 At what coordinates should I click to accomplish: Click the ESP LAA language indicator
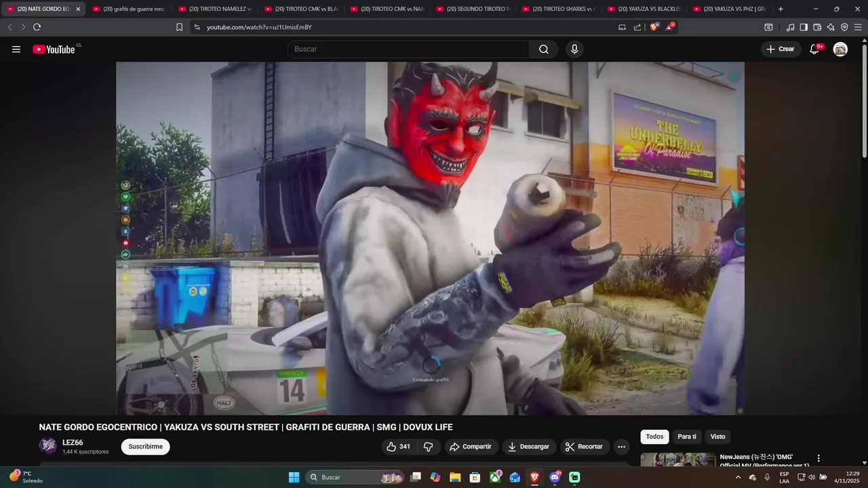(x=784, y=477)
